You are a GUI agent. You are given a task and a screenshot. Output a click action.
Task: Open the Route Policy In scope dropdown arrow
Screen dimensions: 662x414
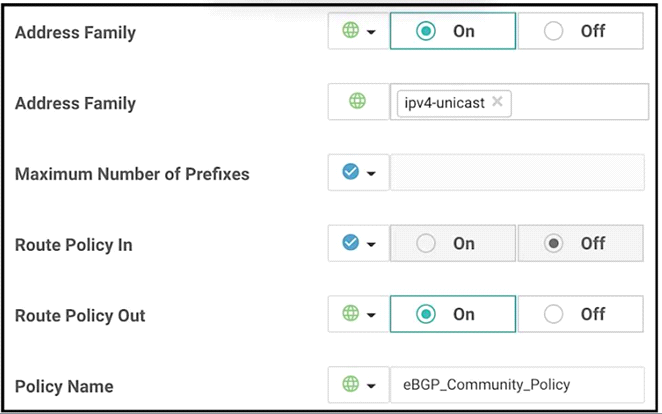(x=371, y=244)
